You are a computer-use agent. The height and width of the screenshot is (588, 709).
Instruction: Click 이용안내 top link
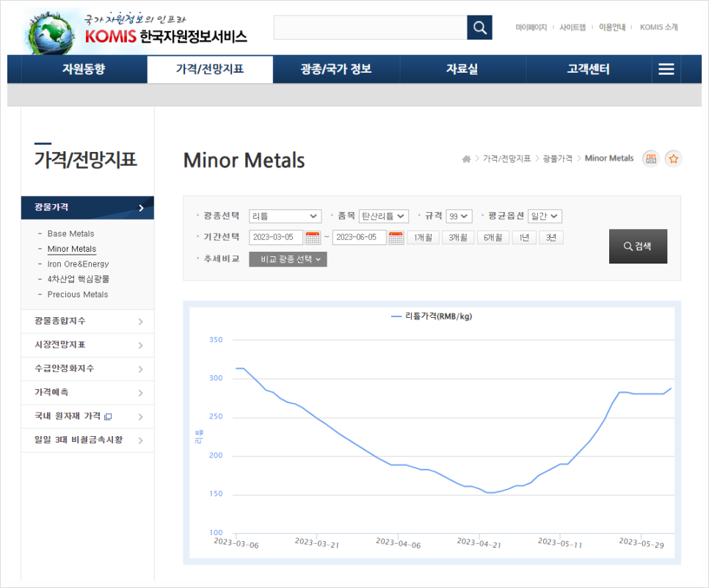coord(612,28)
